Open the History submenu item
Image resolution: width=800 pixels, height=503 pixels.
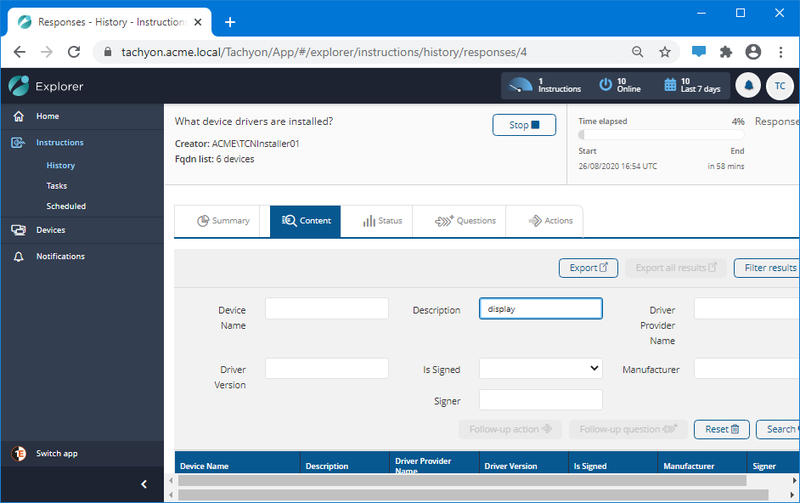point(61,165)
